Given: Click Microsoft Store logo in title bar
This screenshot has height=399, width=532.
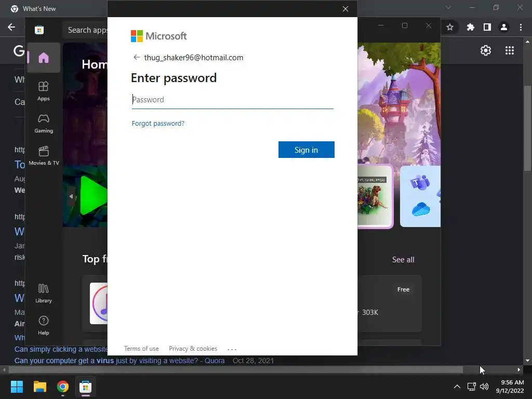Looking at the screenshot, I should 39,30.
